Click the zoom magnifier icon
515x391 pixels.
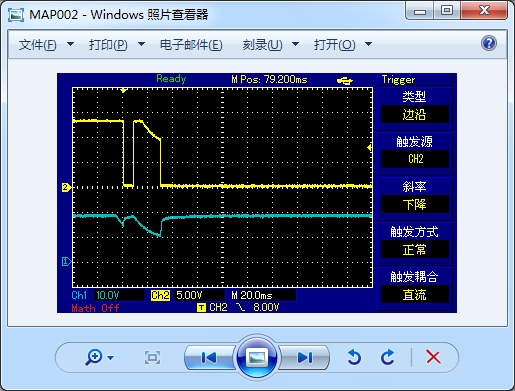pos(94,357)
